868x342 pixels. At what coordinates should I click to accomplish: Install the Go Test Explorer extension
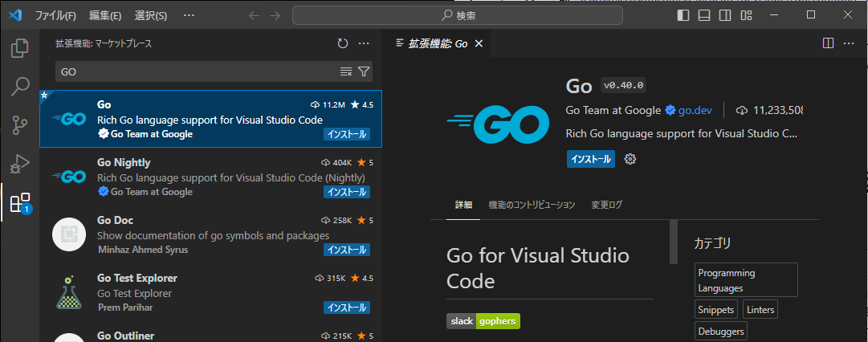coord(347,307)
